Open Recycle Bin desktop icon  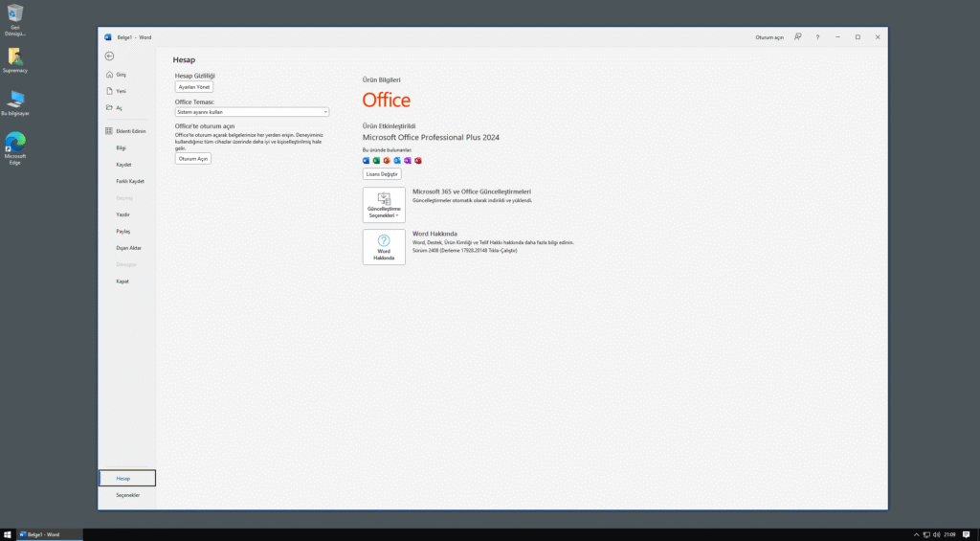point(15,20)
